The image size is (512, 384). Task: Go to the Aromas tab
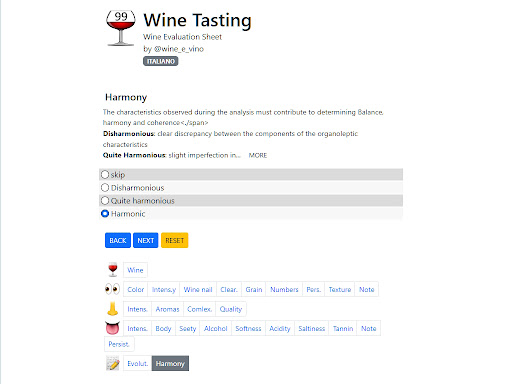click(x=167, y=309)
